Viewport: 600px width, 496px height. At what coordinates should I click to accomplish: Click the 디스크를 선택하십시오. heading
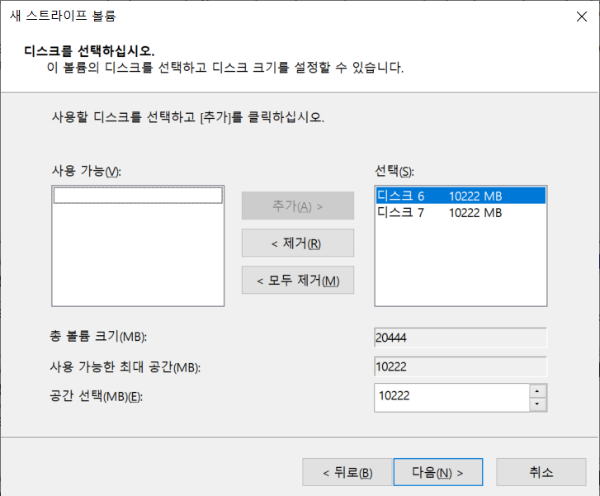89,51
